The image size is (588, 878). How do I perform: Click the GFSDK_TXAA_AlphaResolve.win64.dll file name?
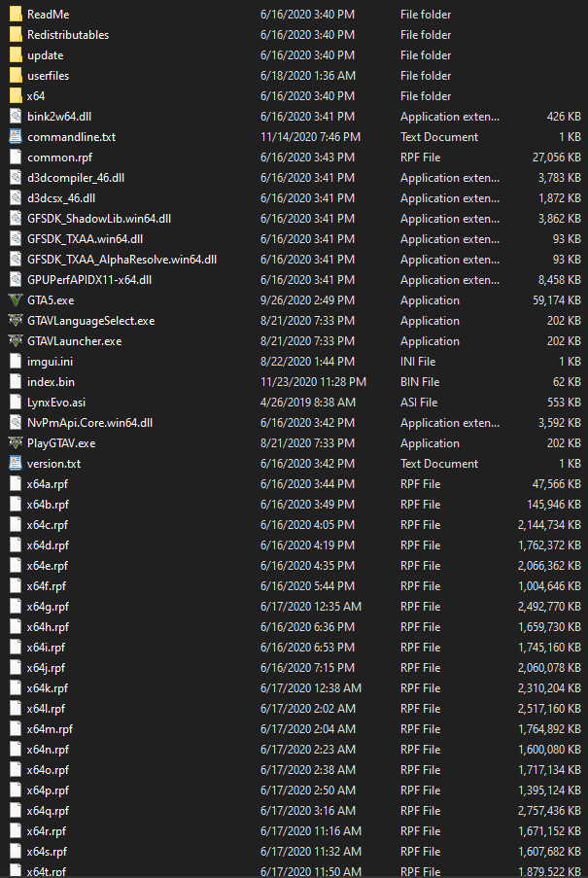pyautogui.click(x=121, y=260)
